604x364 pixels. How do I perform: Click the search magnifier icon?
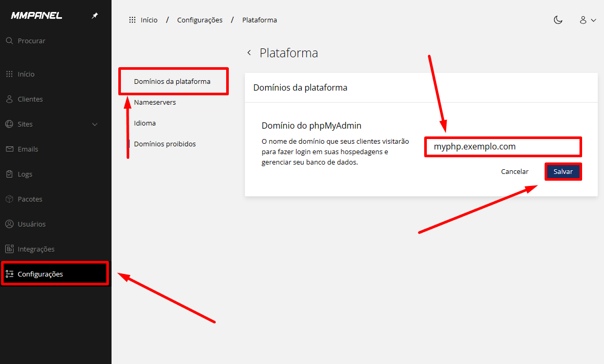pyautogui.click(x=9, y=41)
